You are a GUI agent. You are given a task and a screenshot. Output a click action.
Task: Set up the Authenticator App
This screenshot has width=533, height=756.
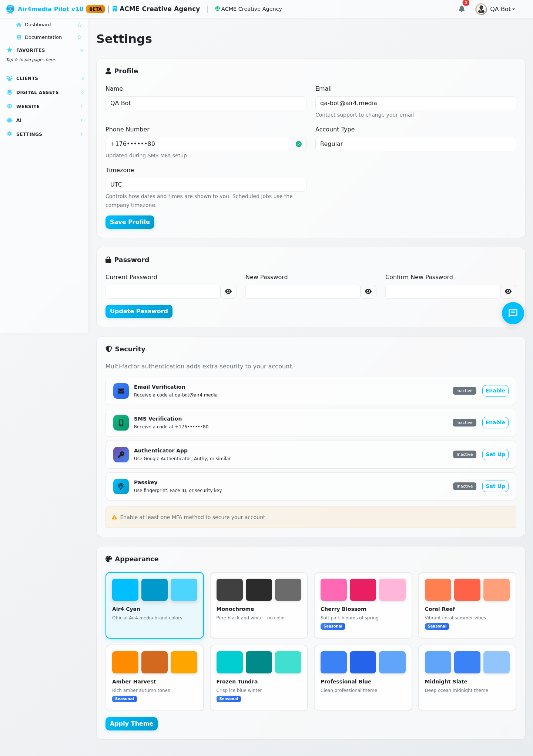coord(495,455)
